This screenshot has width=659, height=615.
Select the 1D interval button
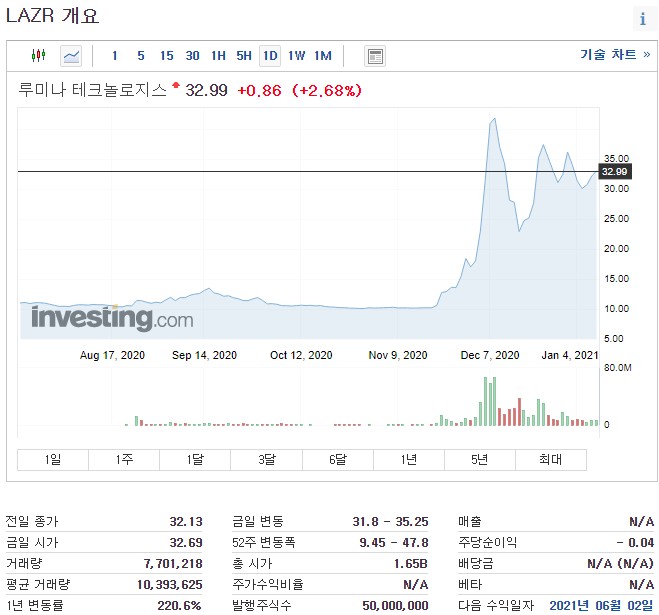coord(270,56)
